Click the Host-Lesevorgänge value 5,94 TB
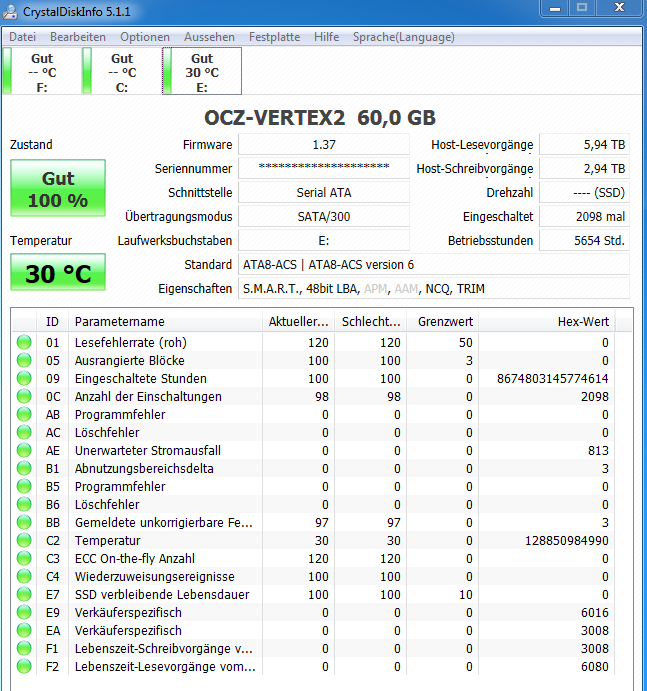This screenshot has width=647, height=691. [584, 145]
